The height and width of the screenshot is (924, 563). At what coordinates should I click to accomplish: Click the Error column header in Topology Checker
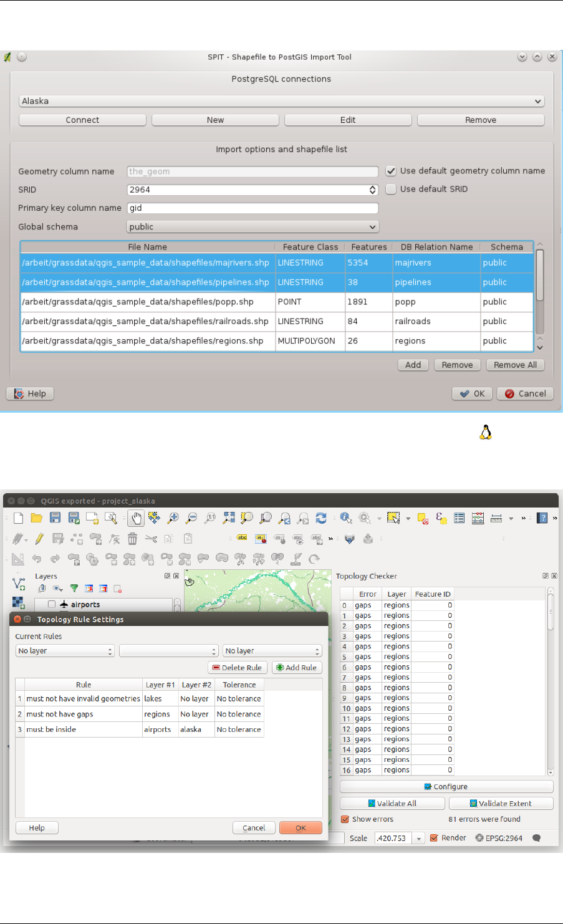(367, 594)
